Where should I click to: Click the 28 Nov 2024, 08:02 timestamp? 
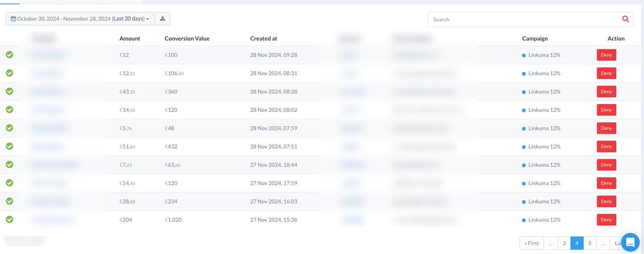[x=274, y=110]
